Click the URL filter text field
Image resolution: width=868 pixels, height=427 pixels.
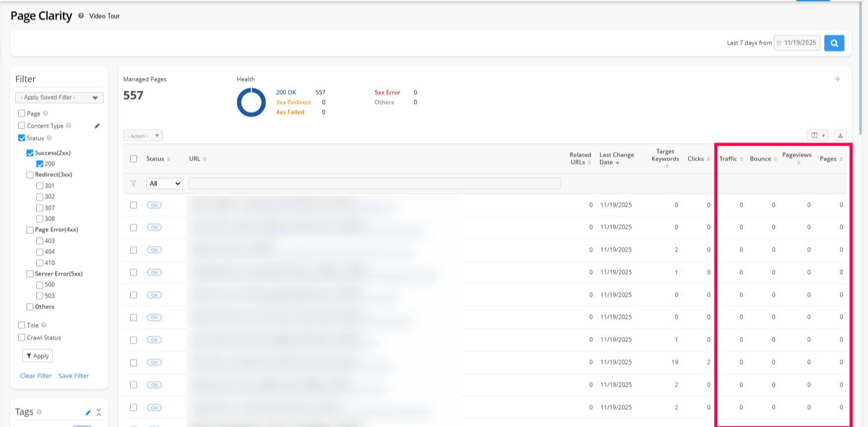click(x=375, y=184)
